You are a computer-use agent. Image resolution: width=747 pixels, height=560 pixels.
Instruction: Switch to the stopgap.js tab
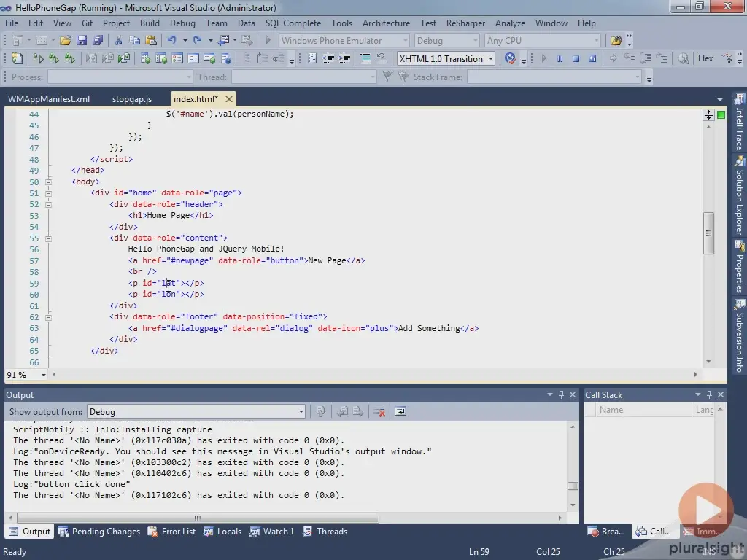coord(131,98)
